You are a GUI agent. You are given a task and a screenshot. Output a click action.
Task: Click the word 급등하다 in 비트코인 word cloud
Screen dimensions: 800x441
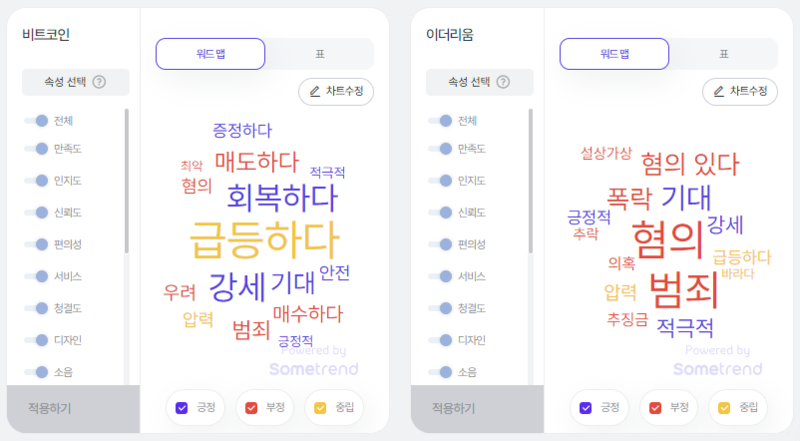click(x=264, y=240)
